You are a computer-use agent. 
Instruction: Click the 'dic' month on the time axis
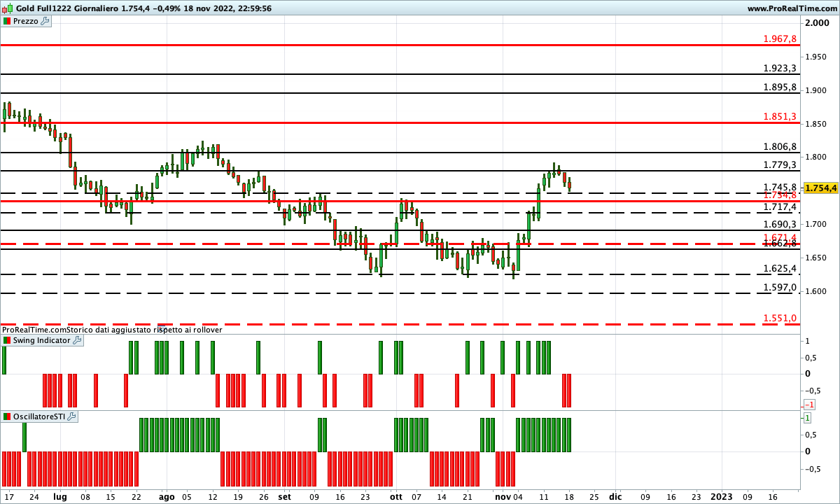(x=615, y=496)
